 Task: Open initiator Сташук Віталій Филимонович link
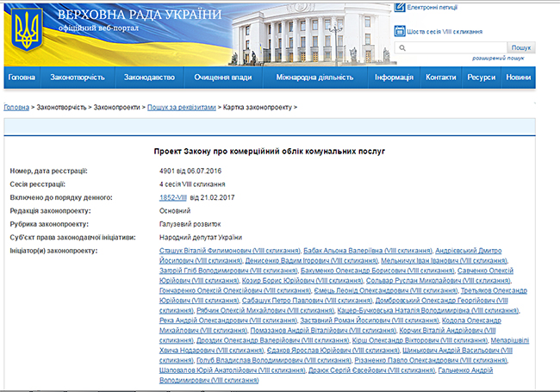(x=222, y=251)
